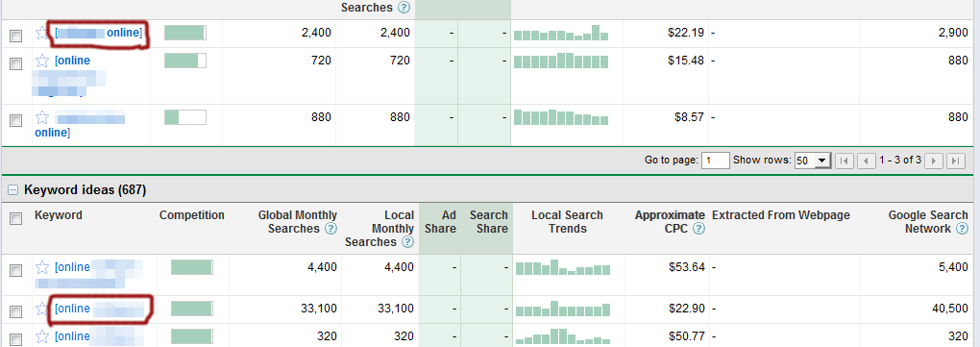Screen dimensions: 980x347
Task: Sort by the Keyword column header
Action: coord(58,215)
